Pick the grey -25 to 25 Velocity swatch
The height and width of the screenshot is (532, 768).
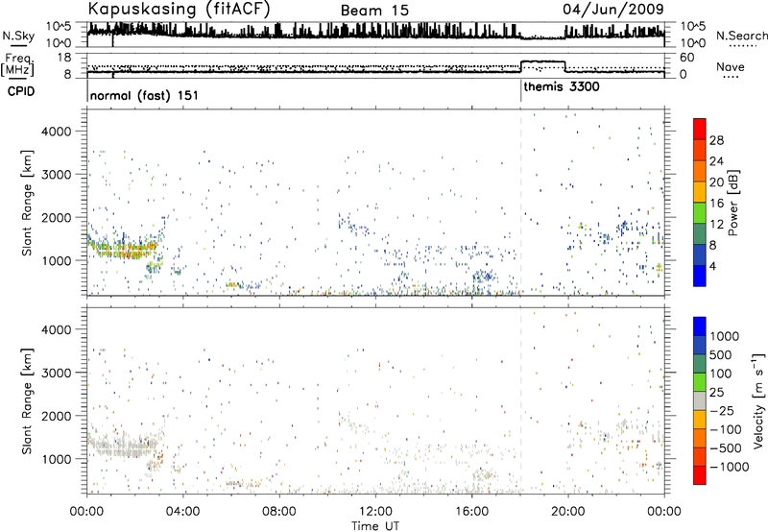pyautogui.click(x=700, y=400)
